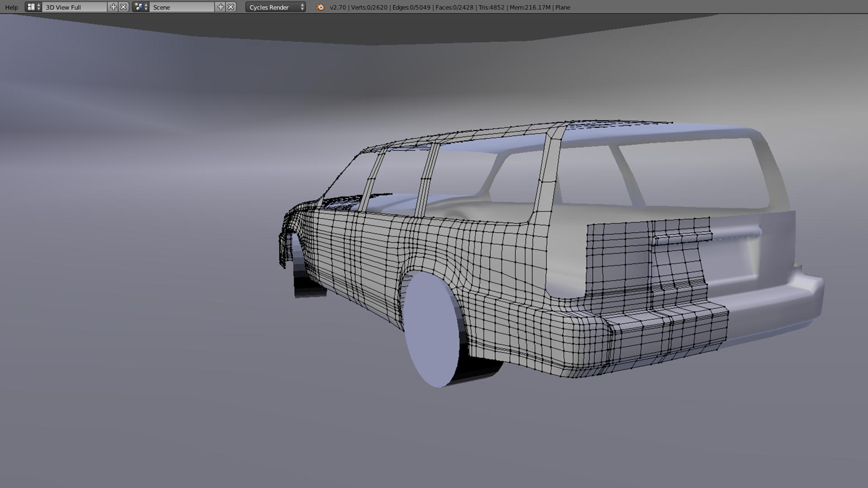Image resolution: width=868 pixels, height=488 pixels.
Task: Click the 'Verts:0/2620' statistic
Action: pyautogui.click(x=369, y=7)
